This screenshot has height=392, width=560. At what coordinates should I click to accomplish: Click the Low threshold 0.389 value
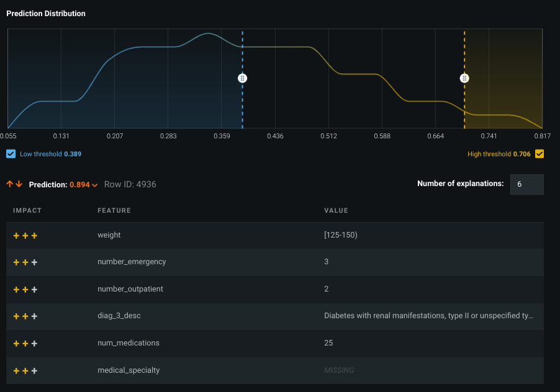click(73, 154)
